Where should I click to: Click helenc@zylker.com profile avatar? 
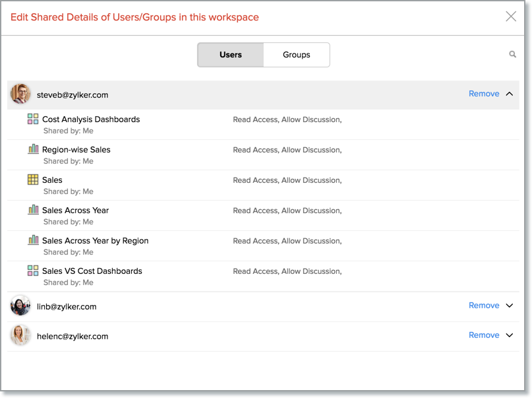click(20, 335)
